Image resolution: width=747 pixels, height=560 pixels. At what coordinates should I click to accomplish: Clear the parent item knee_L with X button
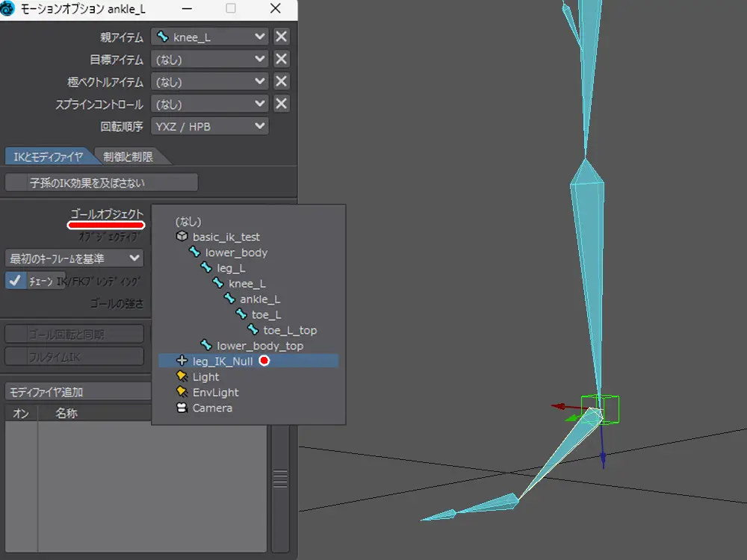tap(282, 37)
